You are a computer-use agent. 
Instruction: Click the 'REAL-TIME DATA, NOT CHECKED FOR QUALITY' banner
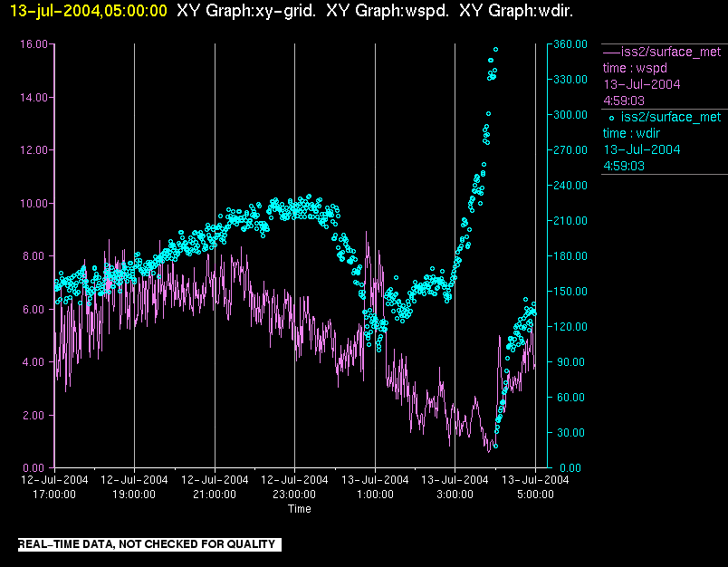point(149,544)
